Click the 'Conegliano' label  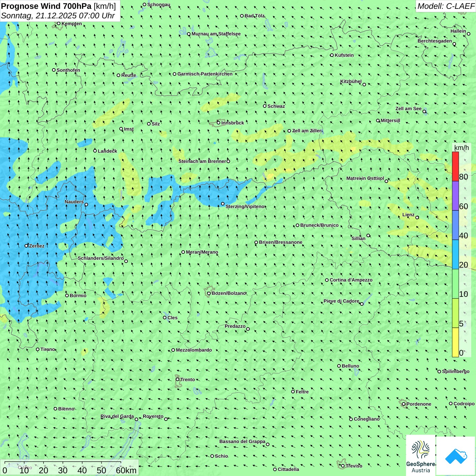pyautogui.click(x=367, y=419)
